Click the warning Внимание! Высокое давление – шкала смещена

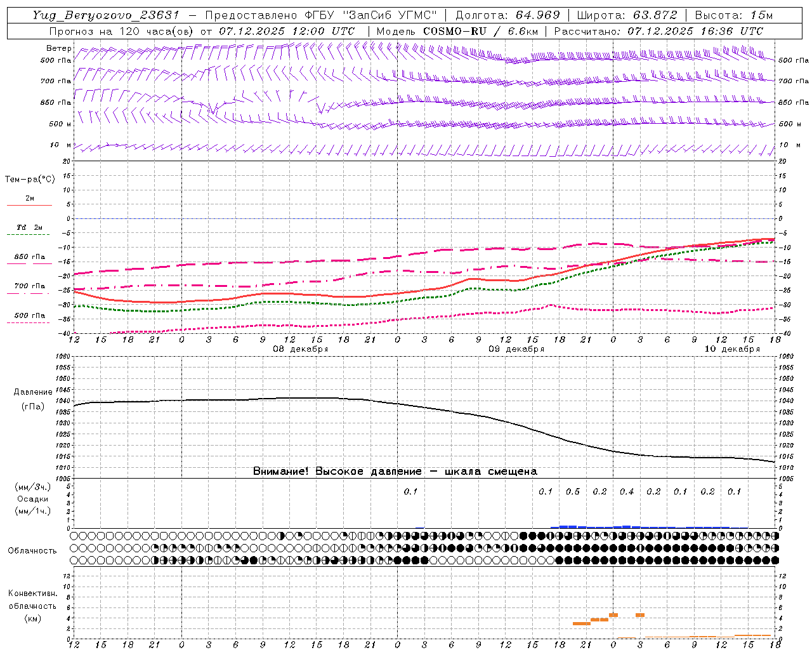[395, 471]
